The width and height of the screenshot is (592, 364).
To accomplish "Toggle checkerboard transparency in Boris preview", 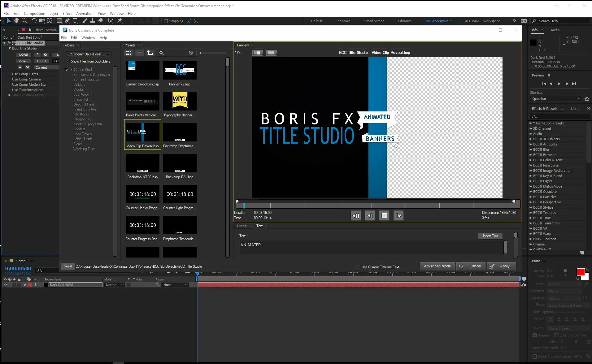I will (271, 53).
